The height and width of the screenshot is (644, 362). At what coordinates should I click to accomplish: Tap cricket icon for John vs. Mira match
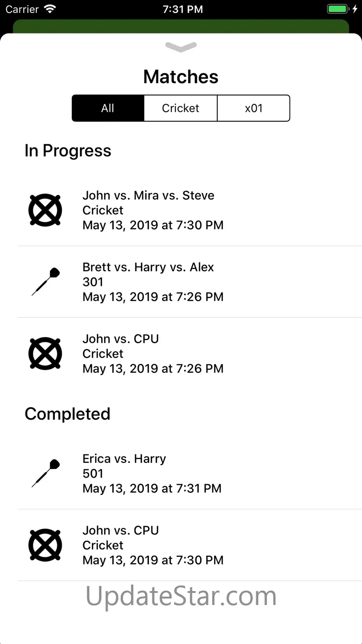pyautogui.click(x=45, y=210)
